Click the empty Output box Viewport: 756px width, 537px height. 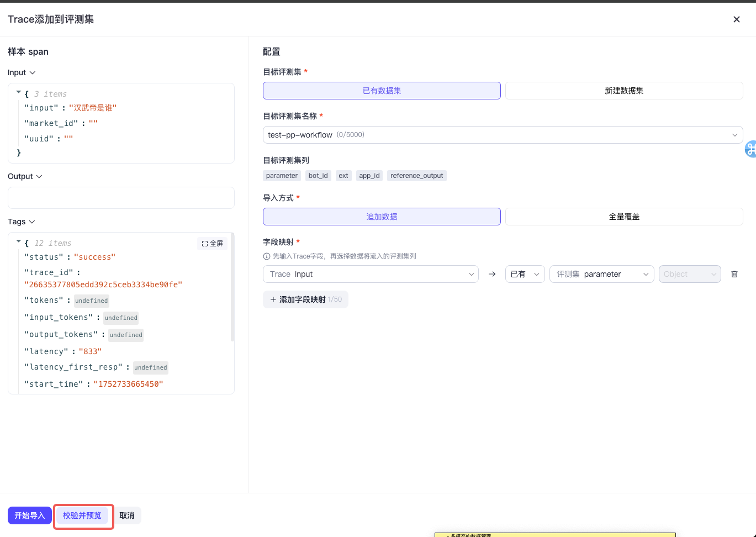(121, 198)
